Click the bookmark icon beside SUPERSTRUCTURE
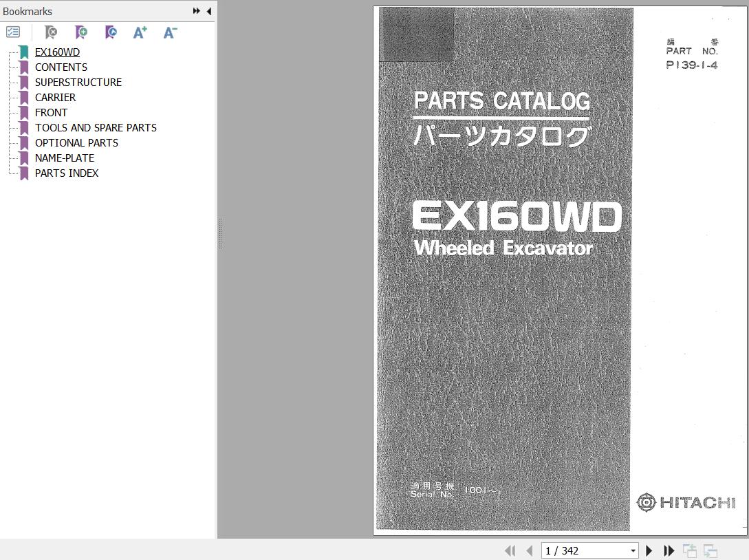 click(x=24, y=82)
